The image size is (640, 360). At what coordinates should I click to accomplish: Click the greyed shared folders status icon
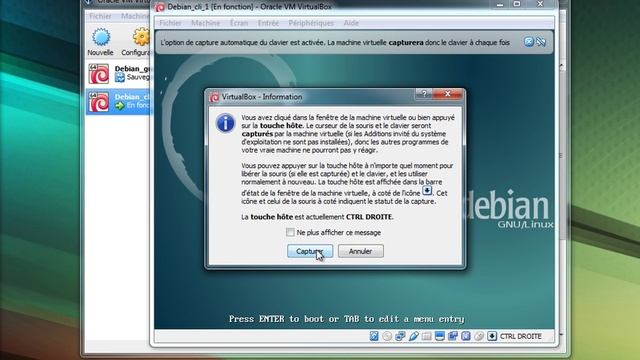427,336
